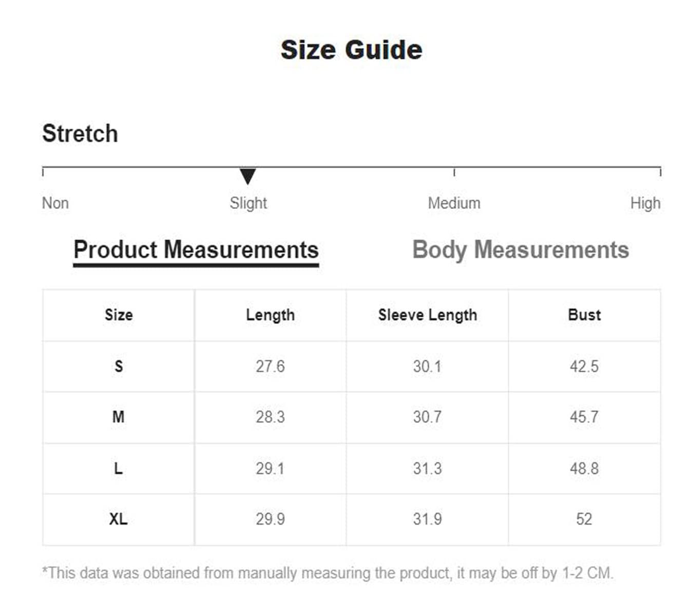Screen dimensions: 688x616
Task: Click the Non stretch label
Action: point(55,203)
